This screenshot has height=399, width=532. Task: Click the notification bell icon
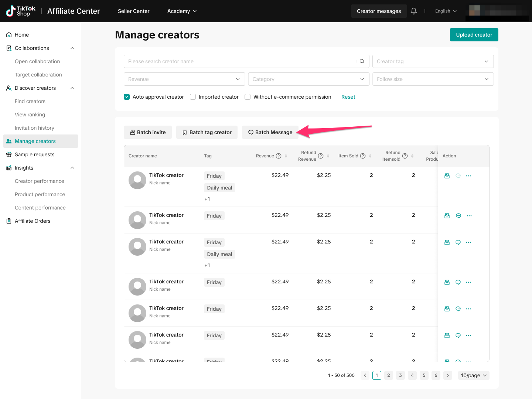click(x=414, y=11)
